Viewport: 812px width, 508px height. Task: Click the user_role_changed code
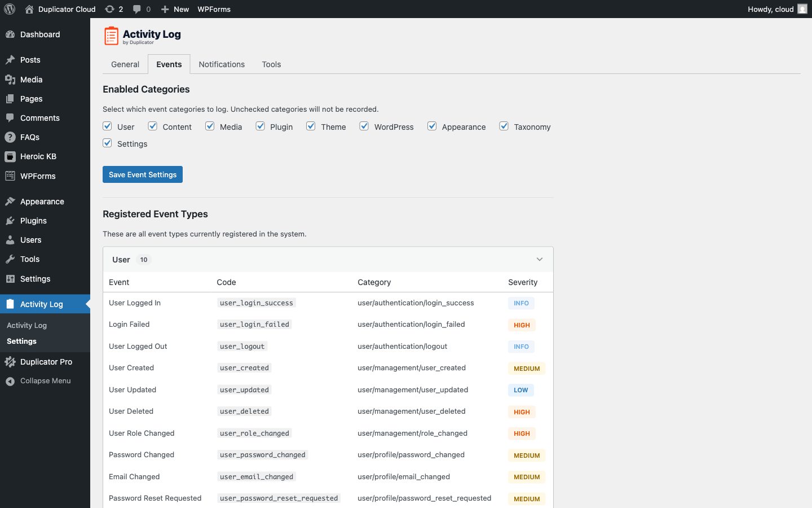coord(254,433)
